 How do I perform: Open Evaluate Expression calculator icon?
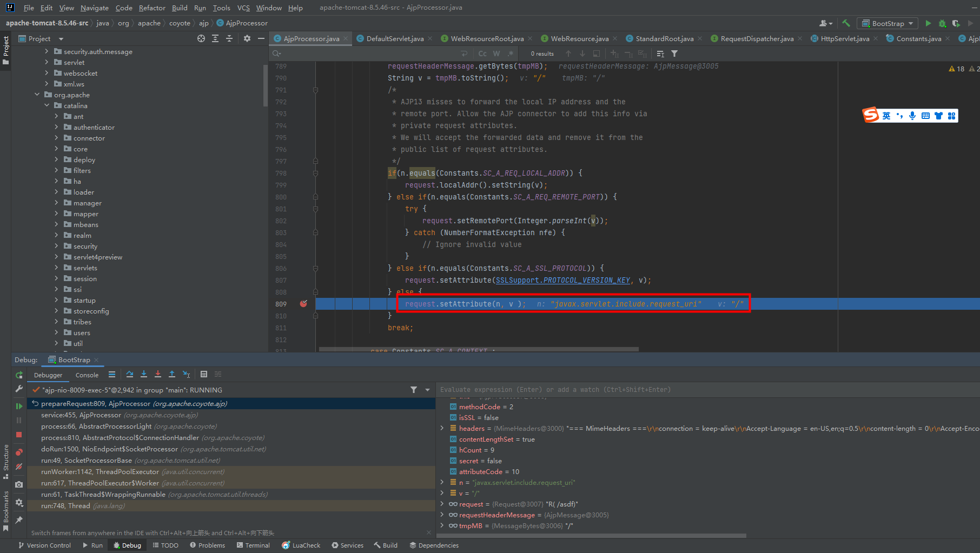point(204,374)
